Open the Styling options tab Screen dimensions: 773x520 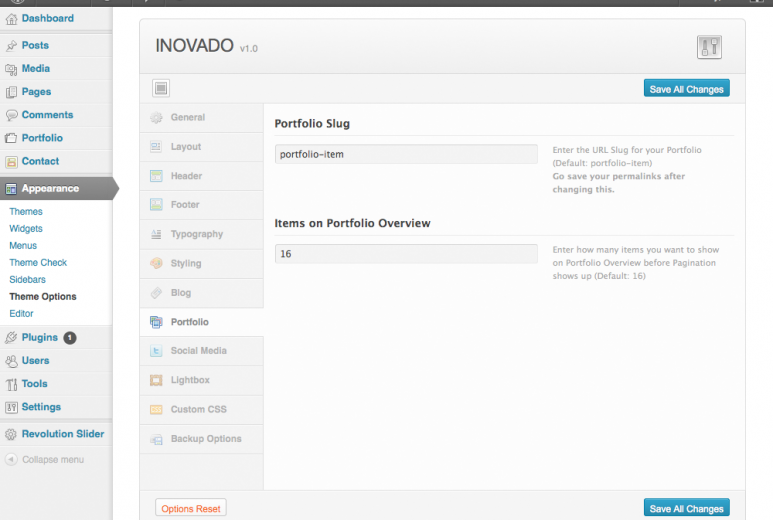pos(202,263)
